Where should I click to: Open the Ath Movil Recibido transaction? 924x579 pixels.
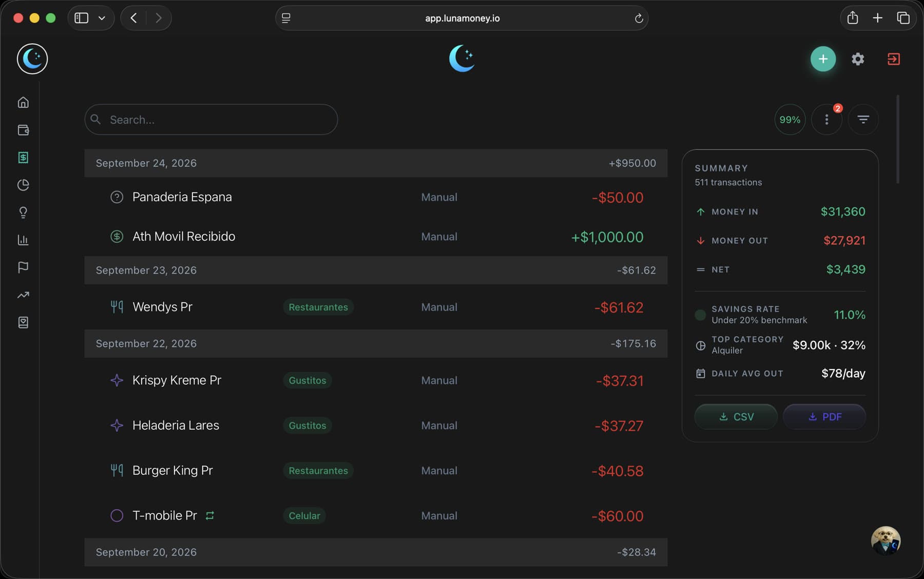(x=376, y=237)
